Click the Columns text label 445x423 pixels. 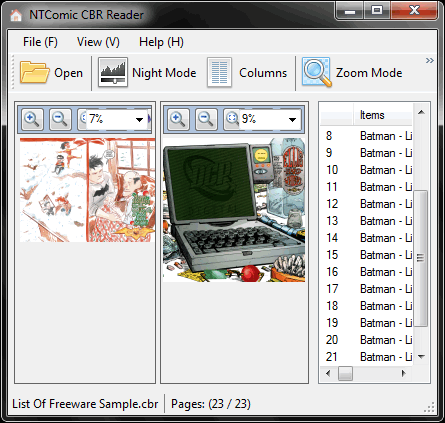pos(263,73)
